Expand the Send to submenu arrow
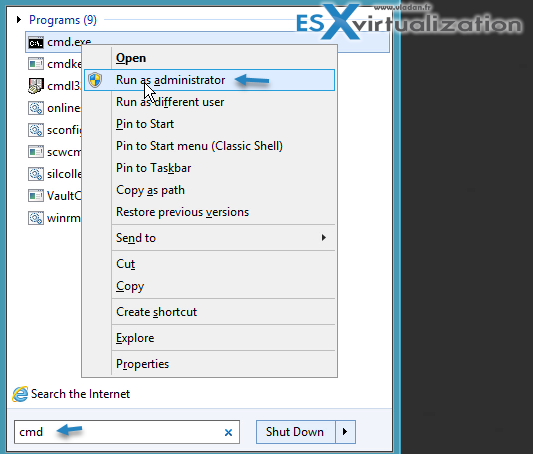Viewport: 533px width, 454px height. point(324,238)
